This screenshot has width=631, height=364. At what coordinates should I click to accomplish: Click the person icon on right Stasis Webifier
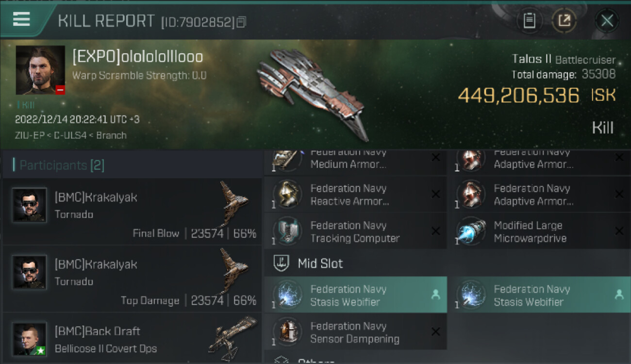pos(619,294)
